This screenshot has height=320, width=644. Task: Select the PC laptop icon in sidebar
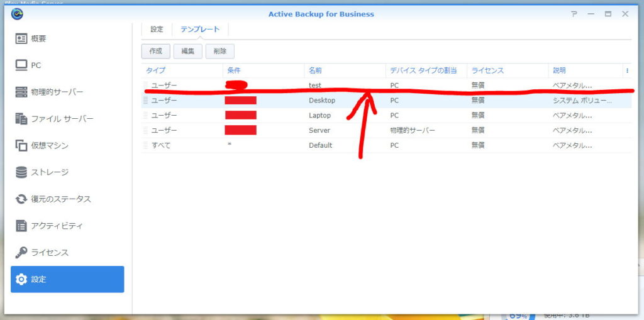(21, 65)
